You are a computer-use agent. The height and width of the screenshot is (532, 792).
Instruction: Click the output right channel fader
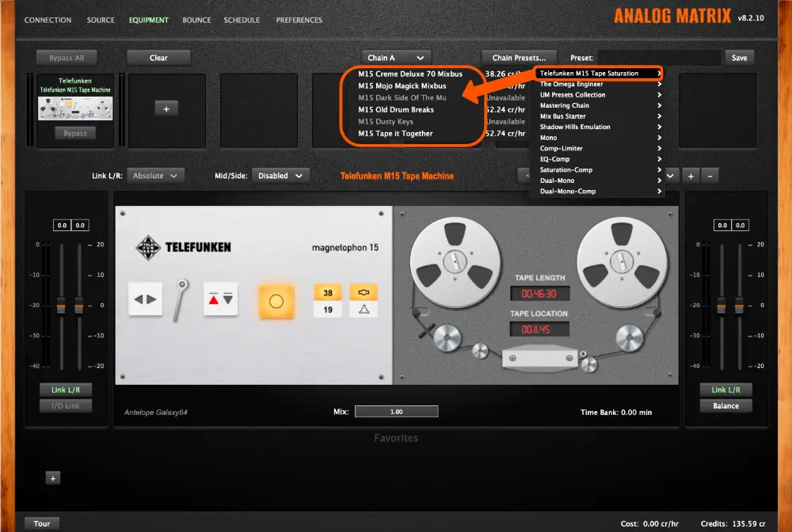740,306
